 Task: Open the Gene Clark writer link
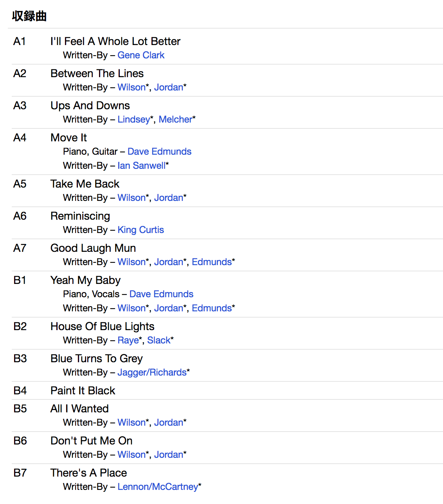141,55
